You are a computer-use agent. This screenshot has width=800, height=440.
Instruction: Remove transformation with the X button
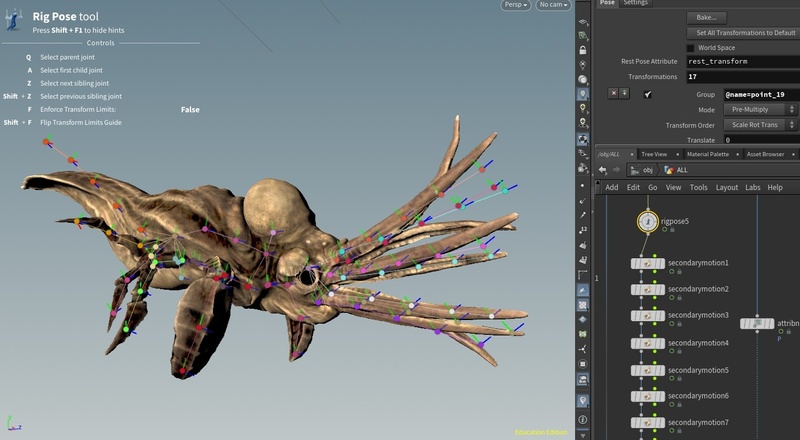[613, 93]
